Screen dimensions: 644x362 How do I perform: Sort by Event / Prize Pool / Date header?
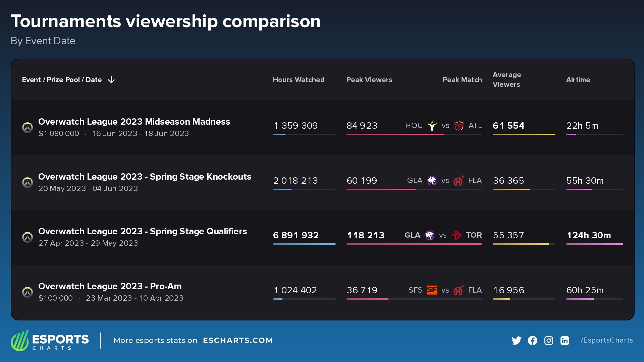[x=62, y=80]
